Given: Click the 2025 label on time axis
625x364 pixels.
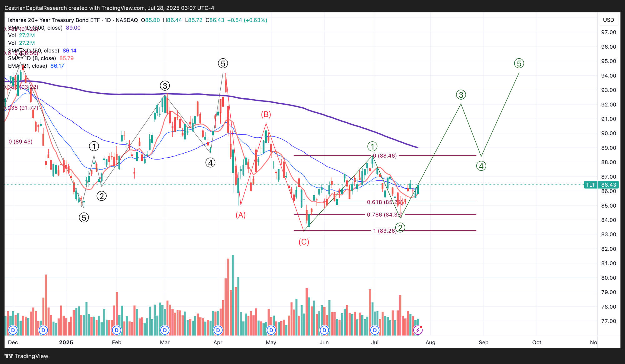Looking at the screenshot, I should pyautogui.click(x=66, y=342).
